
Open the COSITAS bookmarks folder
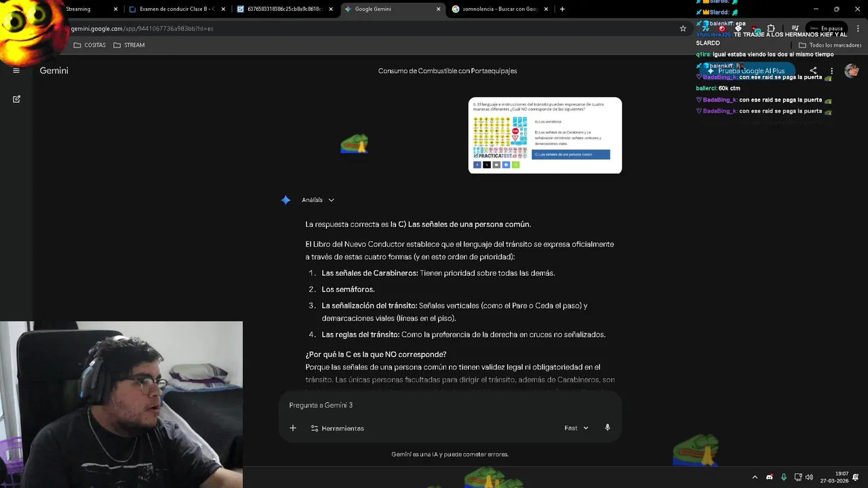point(90,45)
